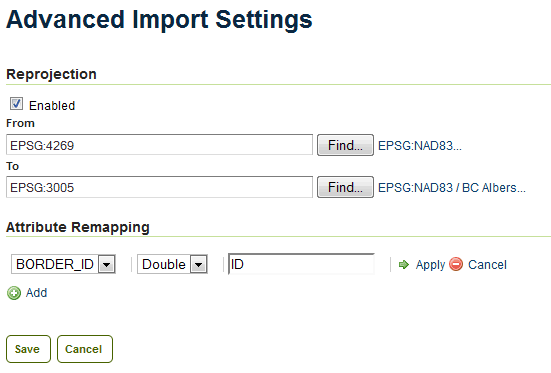Click the Add attribute remapping link
The image size is (551, 373).
pyautogui.click(x=36, y=292)
